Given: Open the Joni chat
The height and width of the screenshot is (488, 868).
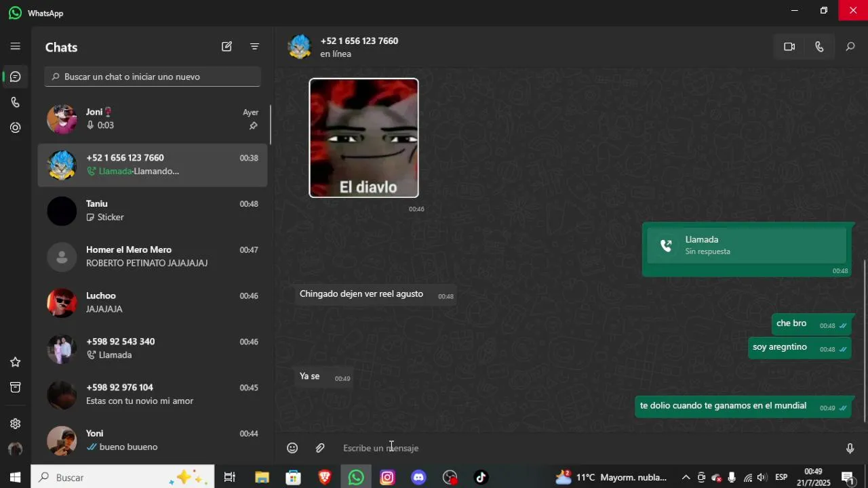Looking at the screenshot, I should coord(153,119).
